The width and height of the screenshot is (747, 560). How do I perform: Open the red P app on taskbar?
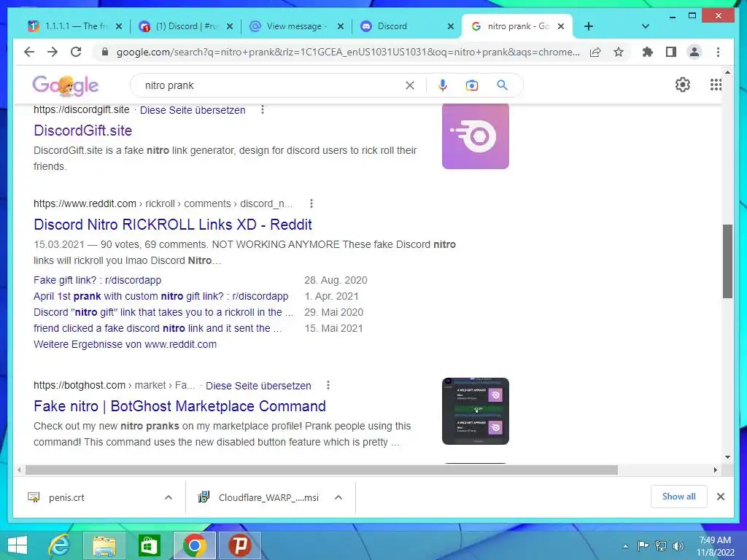(x=239, y=545)
